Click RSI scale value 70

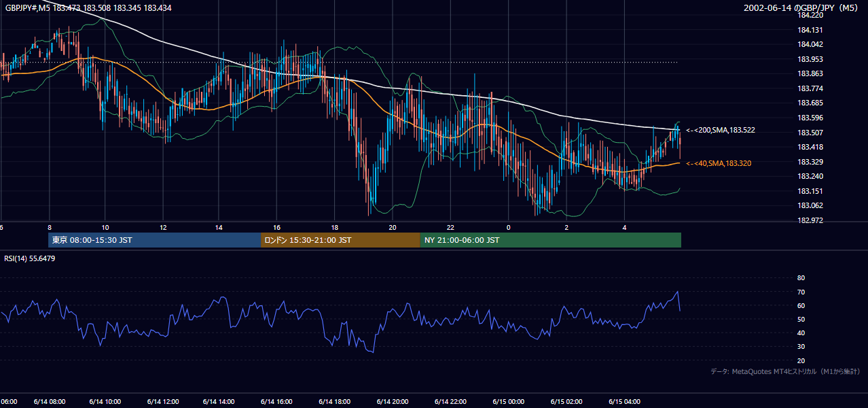[801, 292]
